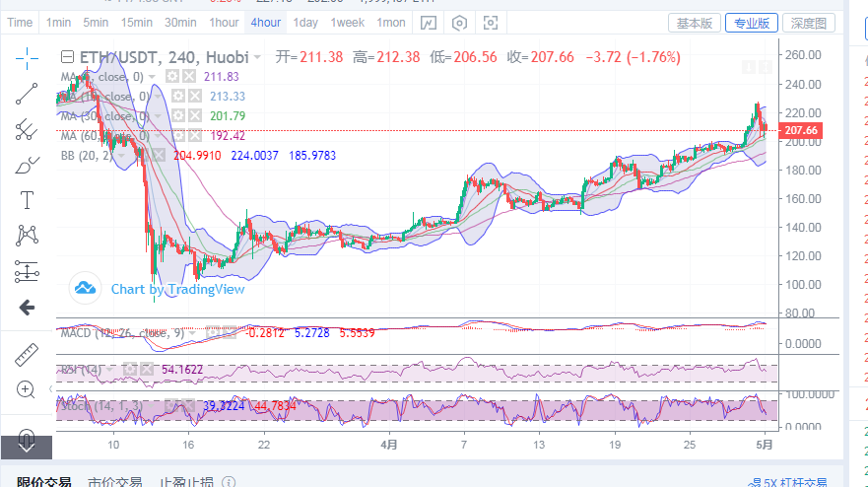
Task: Open settings gear for MA 10 indicator
Action: pyautogui.click(x=177, y=97)
